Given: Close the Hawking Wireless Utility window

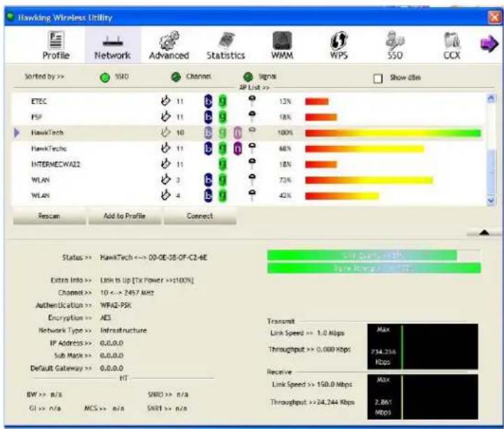Looking at the screenshot, I should click(x=494, y=17).
